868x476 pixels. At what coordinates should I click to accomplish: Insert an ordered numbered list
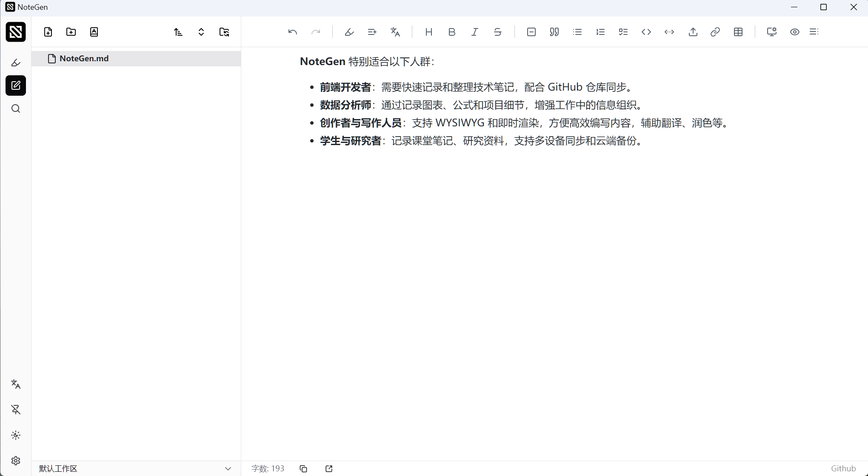pos(600,32)
